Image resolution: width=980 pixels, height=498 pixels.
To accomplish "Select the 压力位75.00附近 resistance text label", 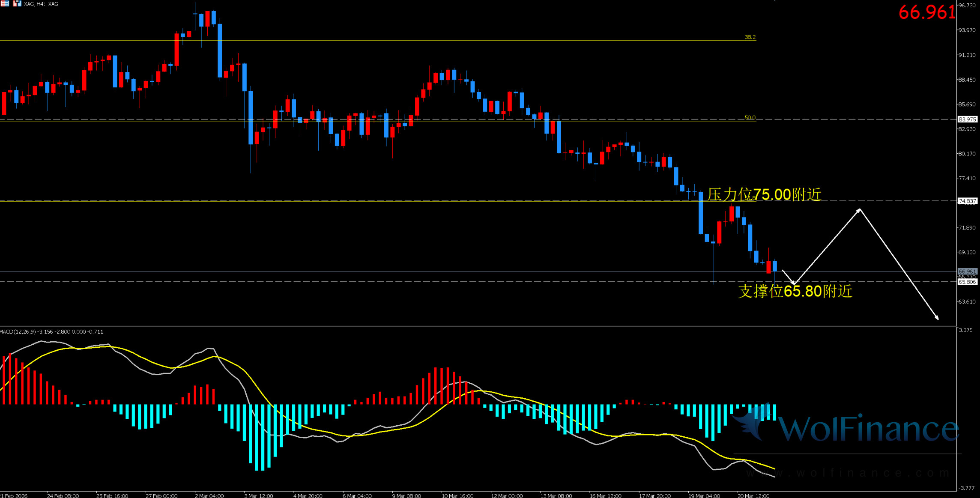I will click(x=764, y=194).
